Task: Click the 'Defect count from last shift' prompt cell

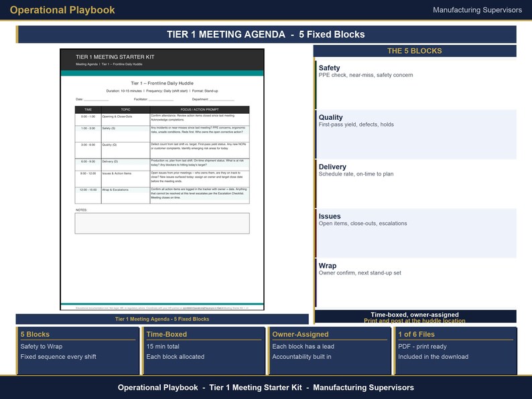Action: 200,150
